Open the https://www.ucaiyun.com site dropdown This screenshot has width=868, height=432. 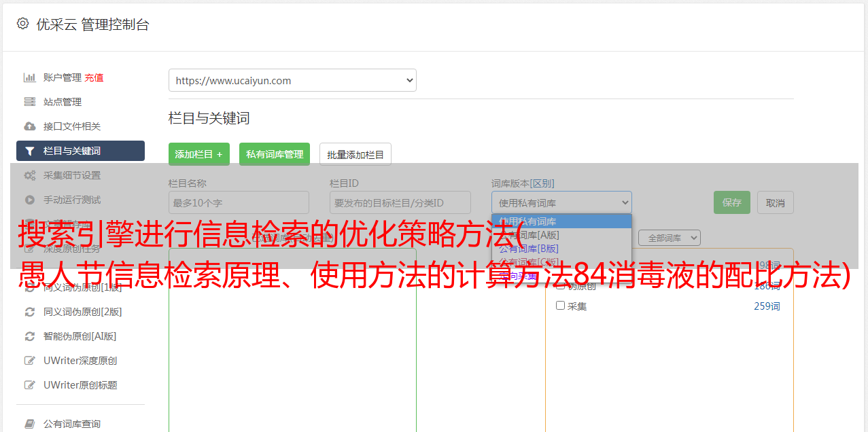tap(292, 80)
